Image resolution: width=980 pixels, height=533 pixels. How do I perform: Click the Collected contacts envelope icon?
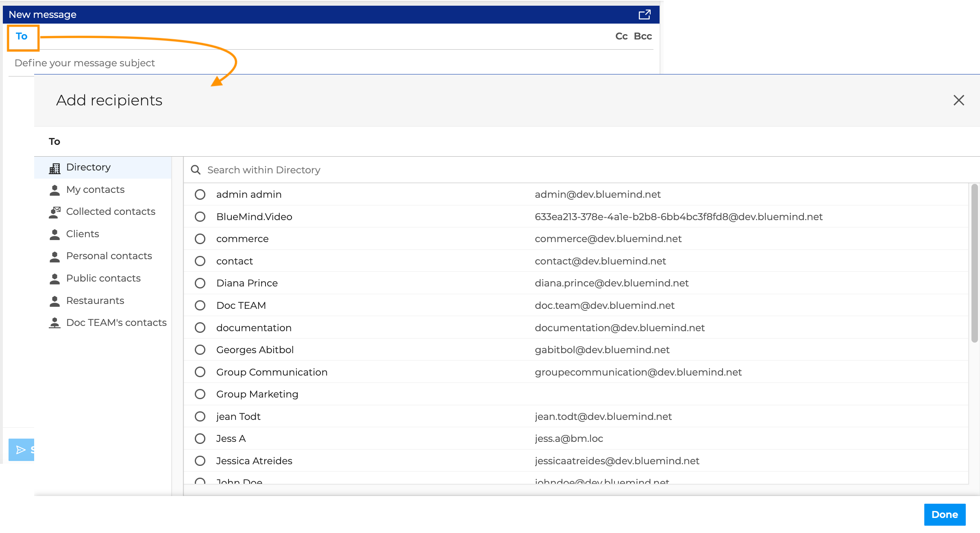click(54, 212)
